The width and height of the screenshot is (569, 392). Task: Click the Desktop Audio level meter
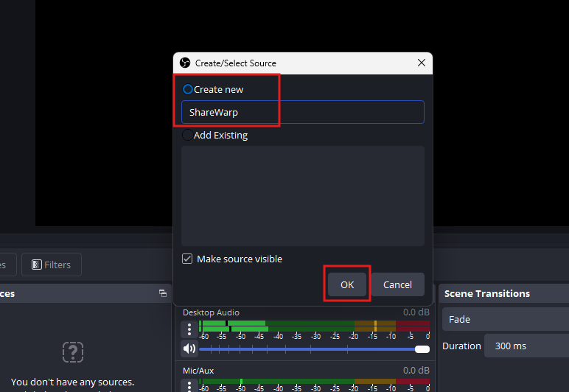tap(313, 326)
